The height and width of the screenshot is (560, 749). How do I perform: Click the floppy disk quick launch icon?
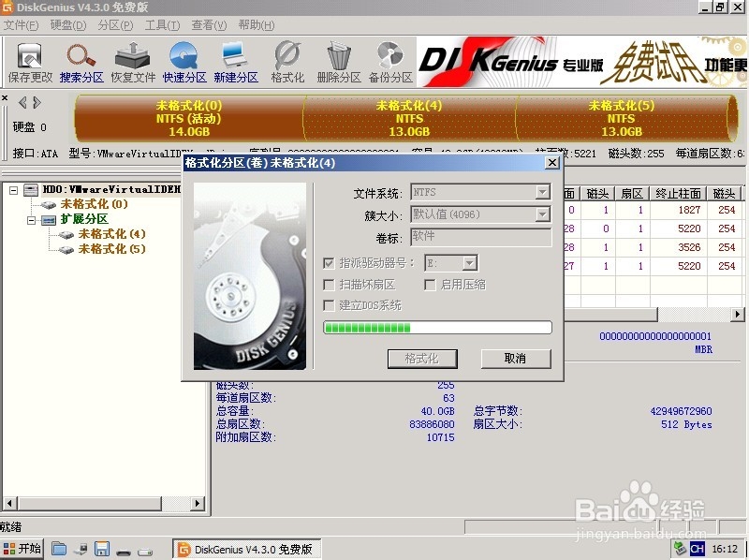(x=102, y=549)
